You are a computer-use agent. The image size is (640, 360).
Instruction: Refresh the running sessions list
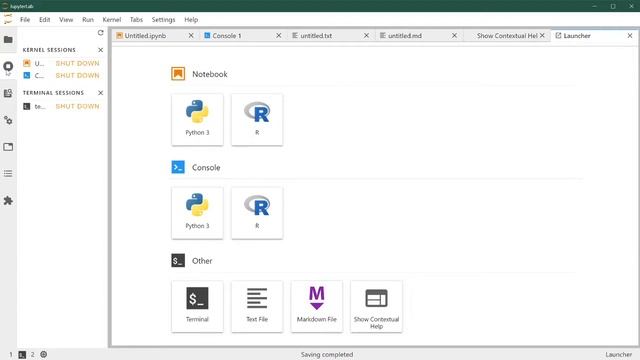point(100,33)
